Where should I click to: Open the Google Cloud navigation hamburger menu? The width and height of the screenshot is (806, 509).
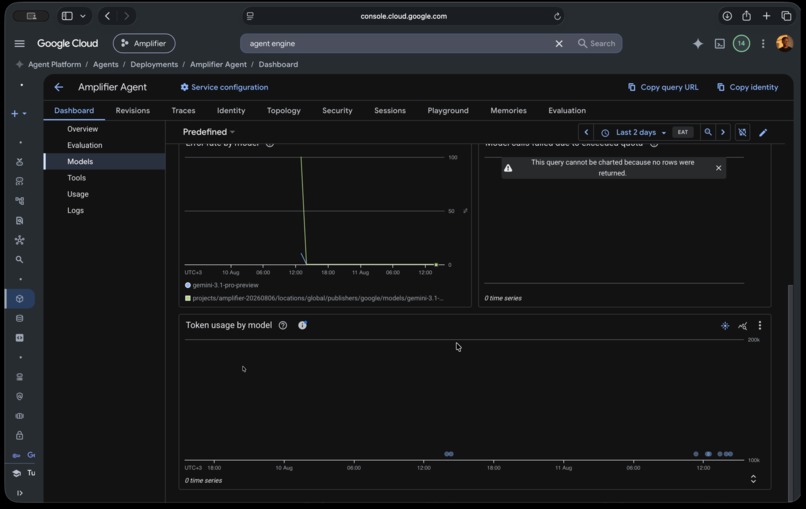[20, 44]
